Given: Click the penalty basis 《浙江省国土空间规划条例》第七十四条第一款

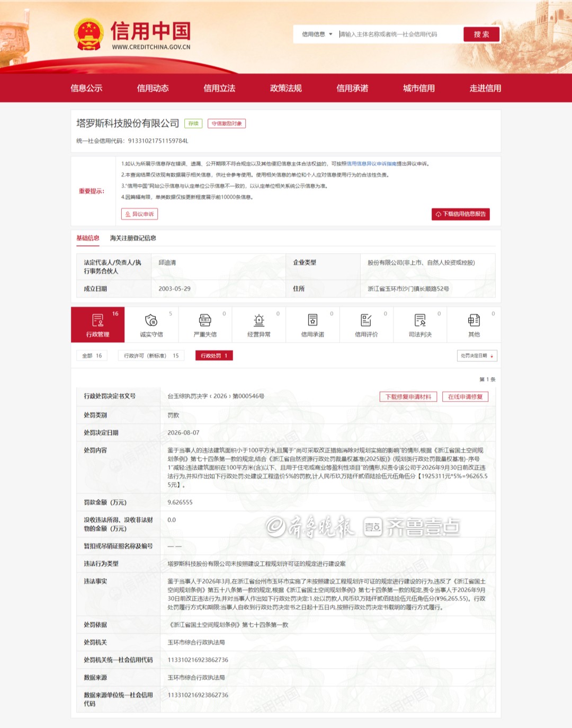Looking at the screenshot, I should coord(228,625).
